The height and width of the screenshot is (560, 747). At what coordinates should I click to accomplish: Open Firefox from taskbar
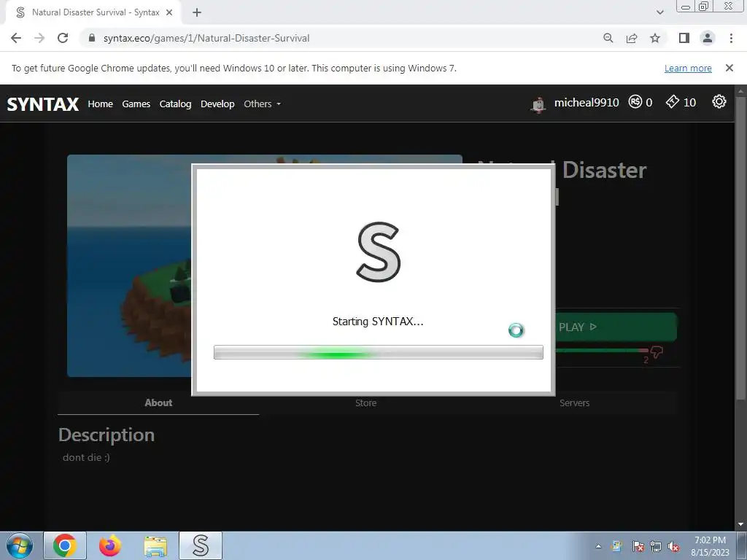coord(110,545)
